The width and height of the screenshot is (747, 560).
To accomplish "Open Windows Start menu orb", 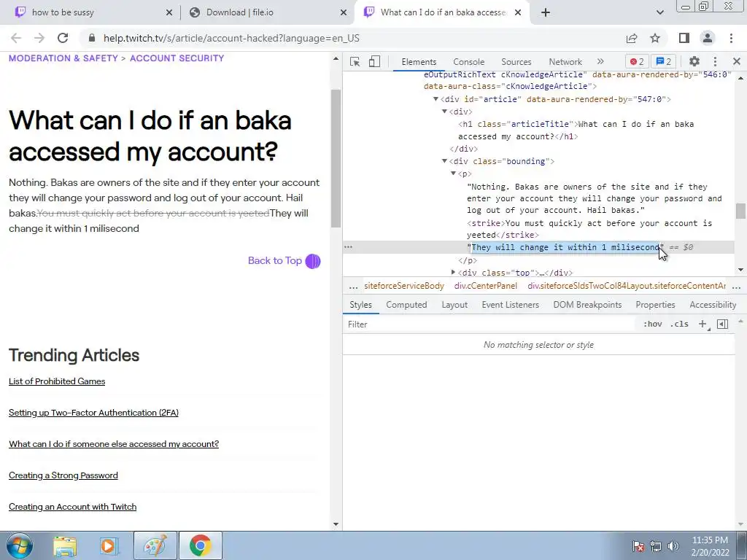I will 20,545.
